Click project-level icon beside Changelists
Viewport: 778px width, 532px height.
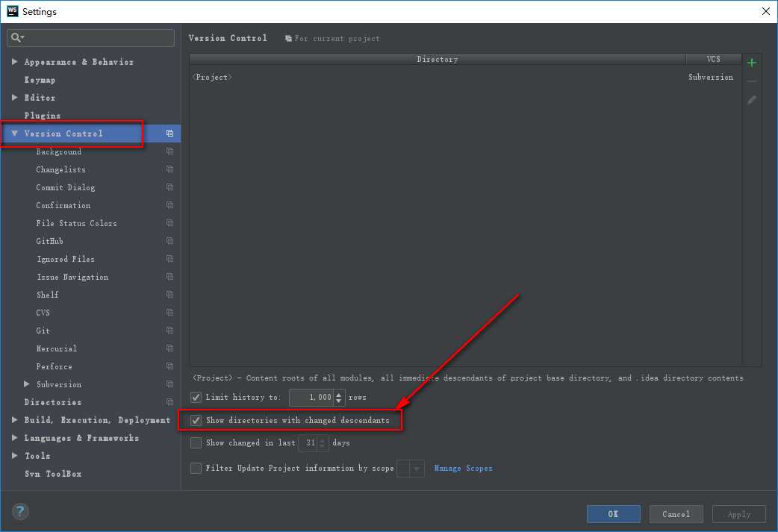169,169
